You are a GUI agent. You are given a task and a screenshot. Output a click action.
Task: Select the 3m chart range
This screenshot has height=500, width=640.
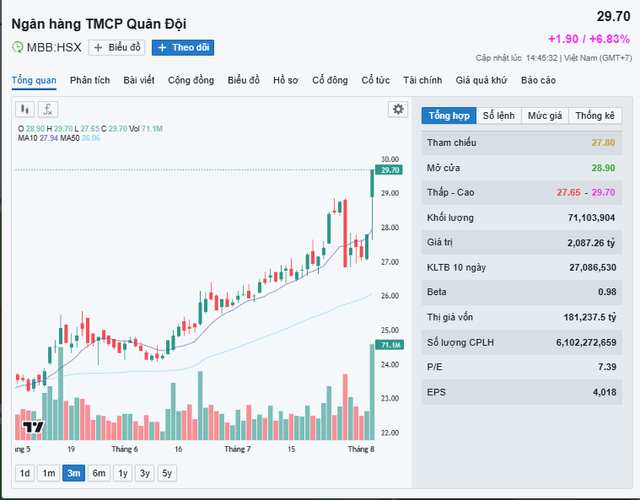74,473
